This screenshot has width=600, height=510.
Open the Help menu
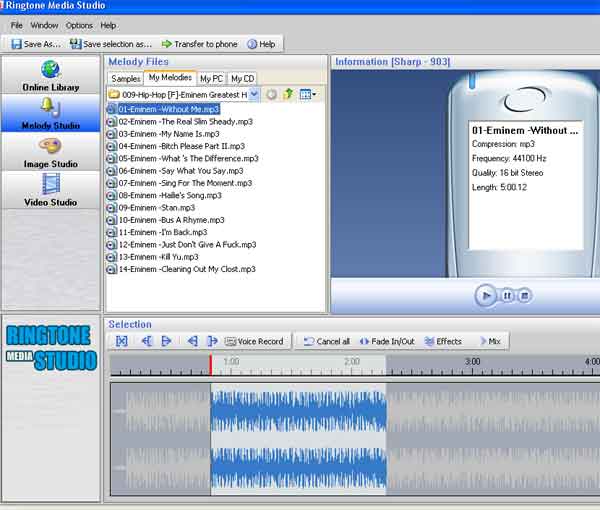tap(108, 25)
